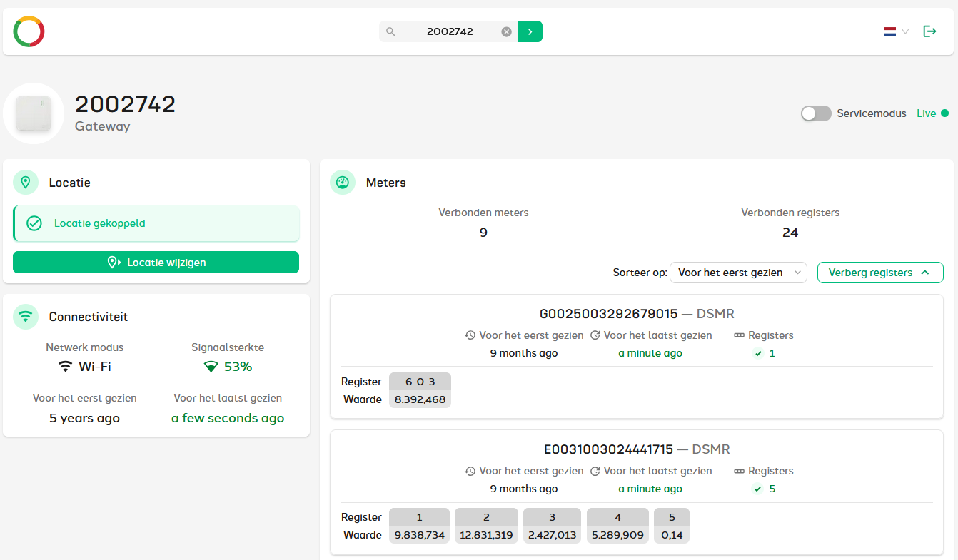Select register 6-0-3 of the G0025003292679015 meter
958x560 pixels.
point(420,382)
